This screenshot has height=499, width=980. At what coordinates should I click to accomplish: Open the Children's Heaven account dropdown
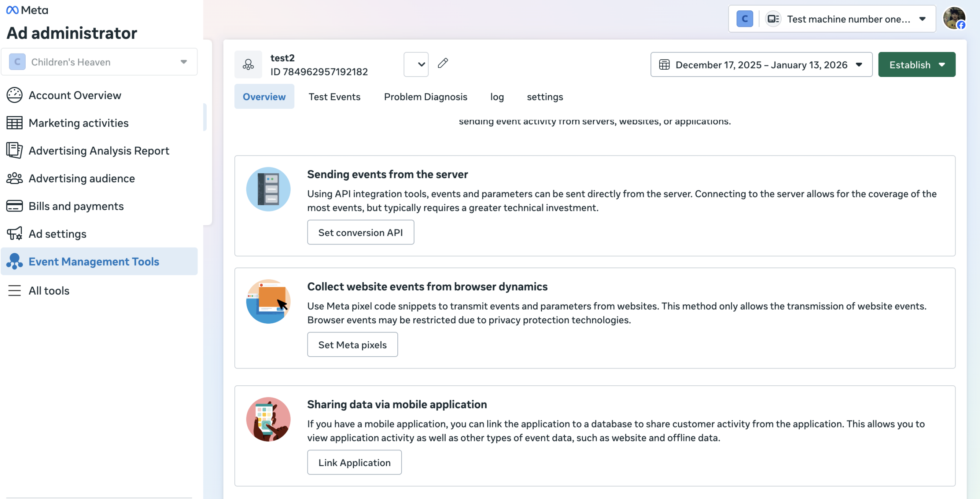click(99, 62)
